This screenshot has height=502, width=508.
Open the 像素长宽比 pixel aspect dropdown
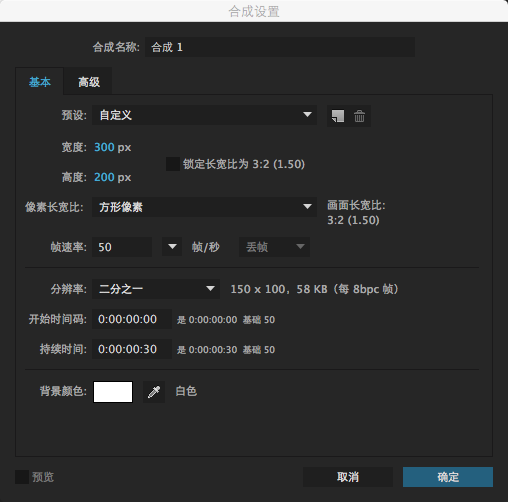point(204,207)
